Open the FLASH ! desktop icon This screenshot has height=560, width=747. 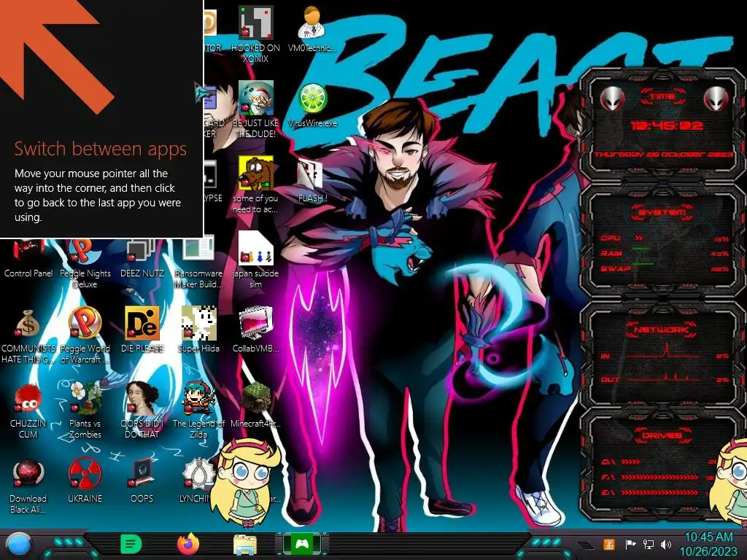[x=312, y=180]
